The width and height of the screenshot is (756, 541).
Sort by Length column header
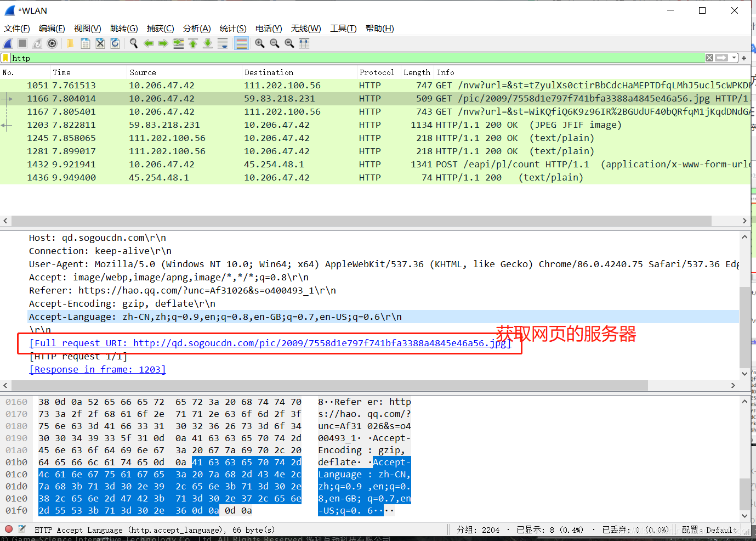[417, 72]
